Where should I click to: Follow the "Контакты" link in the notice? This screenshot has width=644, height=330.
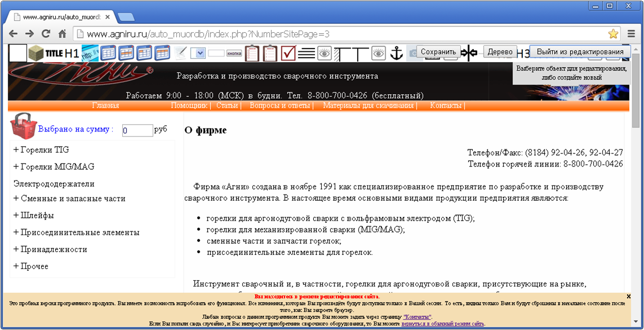(x=418, y=317)
